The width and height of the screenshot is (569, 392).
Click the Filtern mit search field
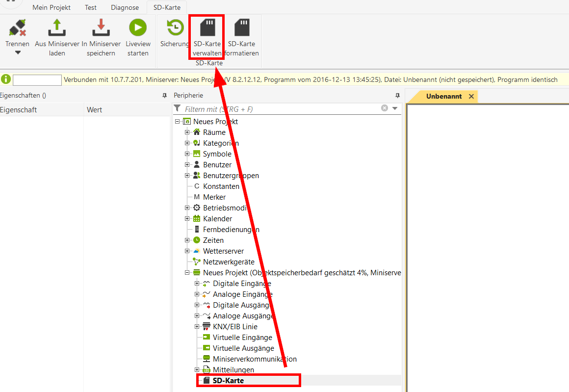point(280,109)
